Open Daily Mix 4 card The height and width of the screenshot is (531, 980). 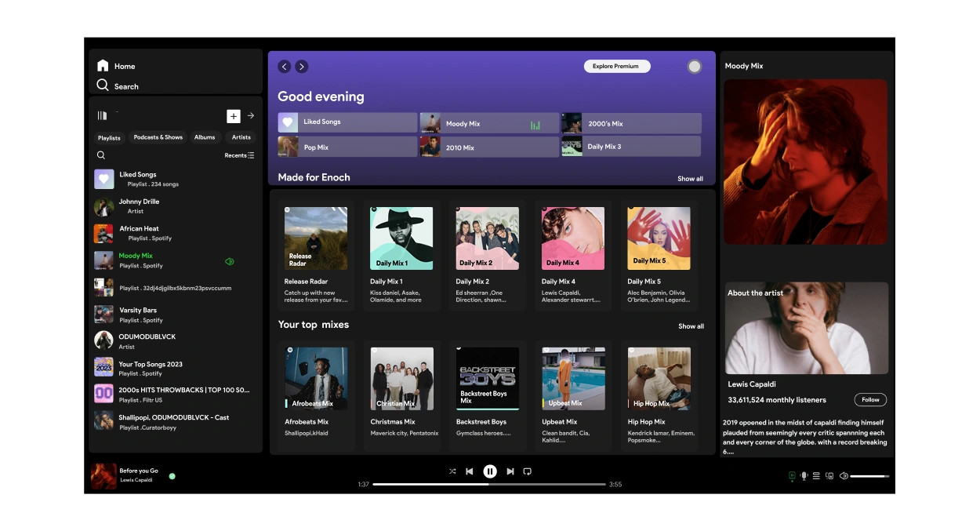click(x=573, y=255)
